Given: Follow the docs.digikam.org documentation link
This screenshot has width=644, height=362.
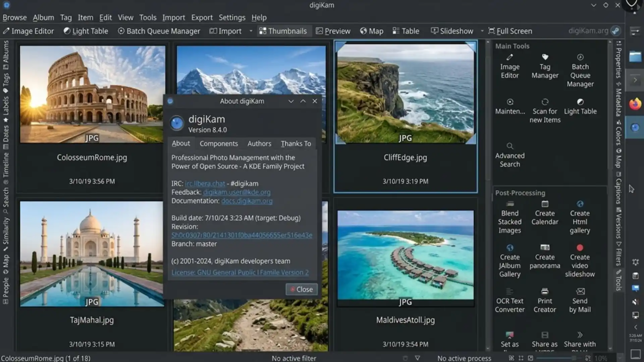Looking at the screenshot, I should (247, 201).
